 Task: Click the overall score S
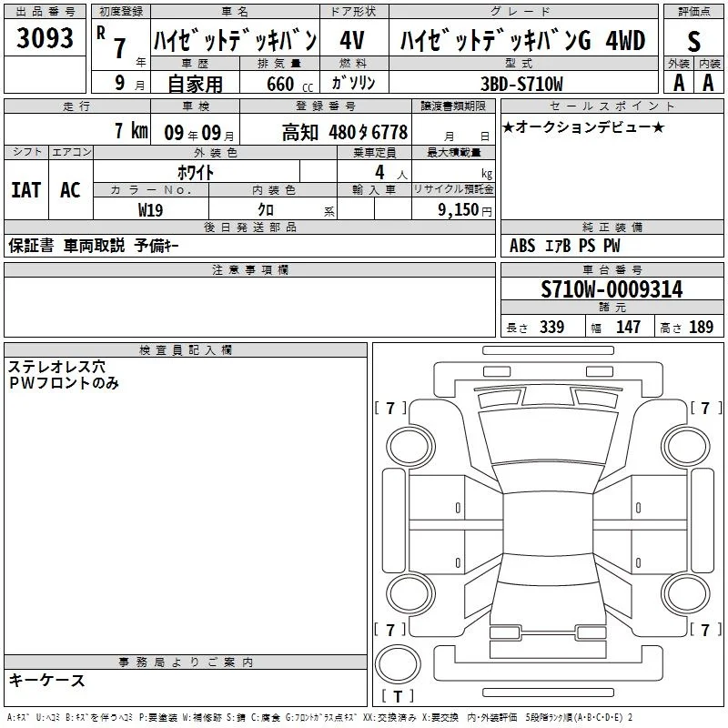click(693, 41)
